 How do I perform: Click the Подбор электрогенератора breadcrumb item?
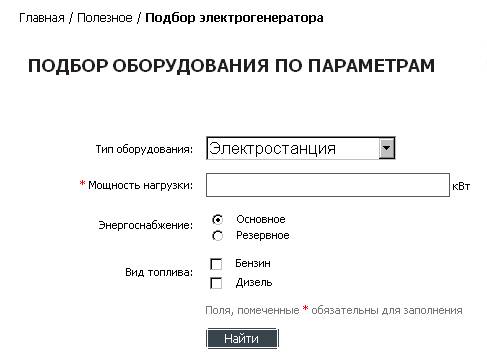tap(234, 18)
